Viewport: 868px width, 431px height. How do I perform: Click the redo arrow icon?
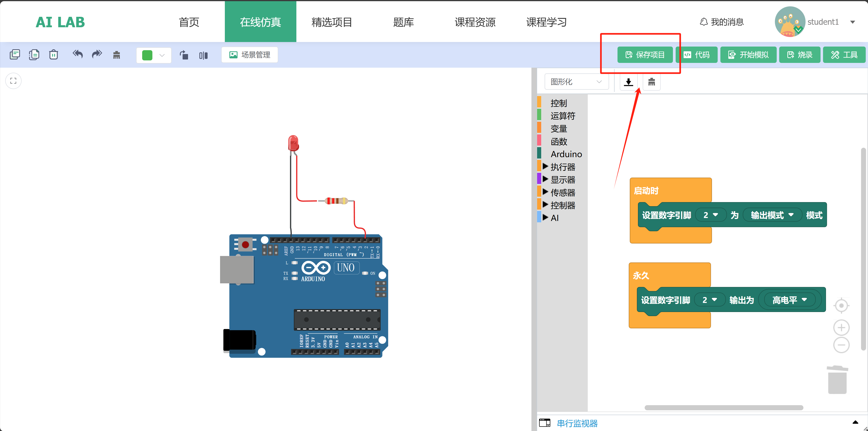97,54
